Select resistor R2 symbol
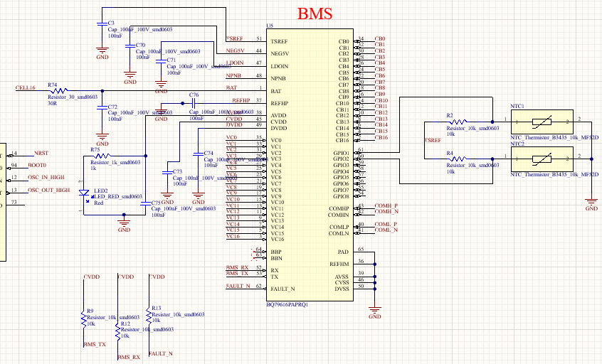The image size is (602, 364). click(458, 122)
